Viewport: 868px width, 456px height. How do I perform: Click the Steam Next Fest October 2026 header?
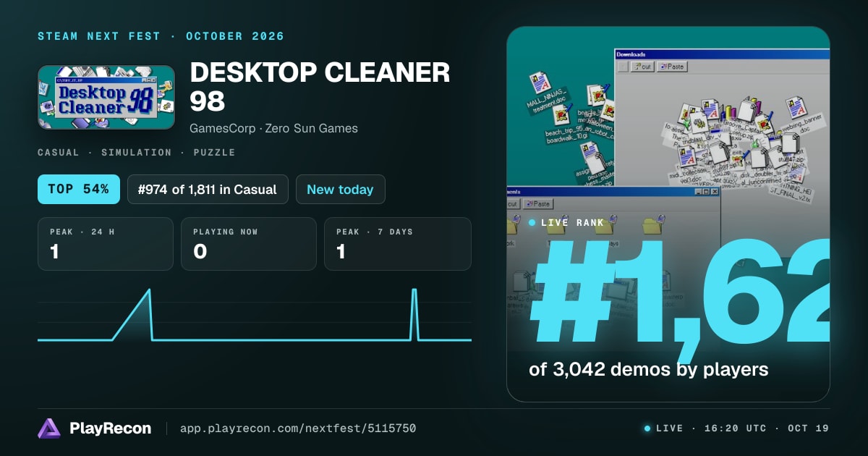(x=161, y=36)
